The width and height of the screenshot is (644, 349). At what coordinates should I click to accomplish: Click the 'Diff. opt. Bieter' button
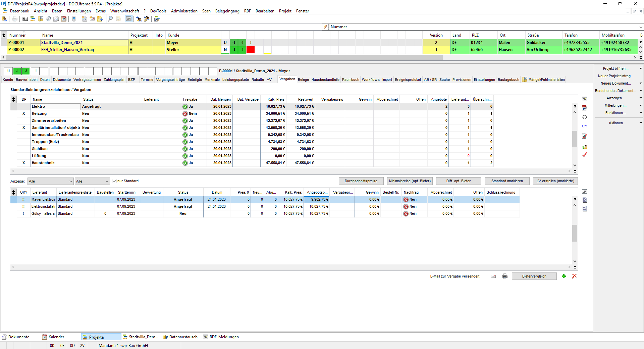click(459, 181)
